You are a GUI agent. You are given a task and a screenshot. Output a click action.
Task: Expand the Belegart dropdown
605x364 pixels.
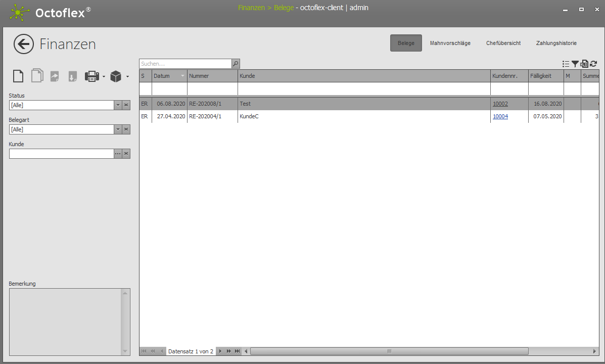click(118, 129)
